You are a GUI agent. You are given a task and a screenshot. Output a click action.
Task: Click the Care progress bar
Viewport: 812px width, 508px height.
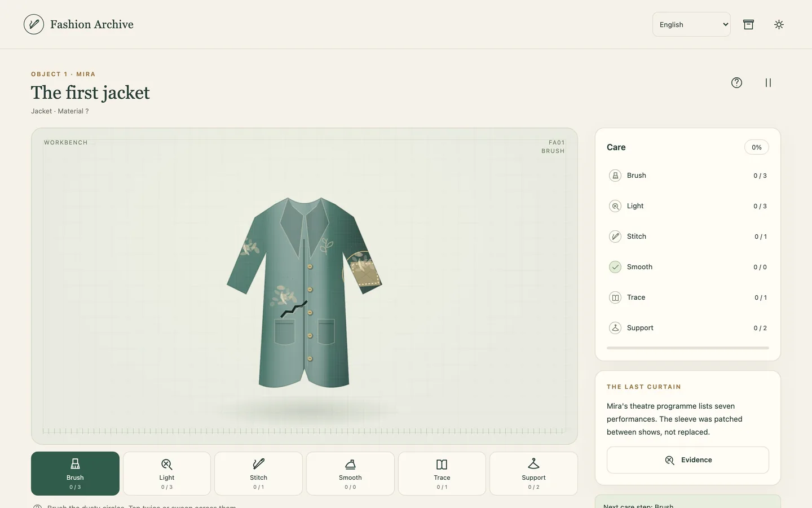click(688, 348)
